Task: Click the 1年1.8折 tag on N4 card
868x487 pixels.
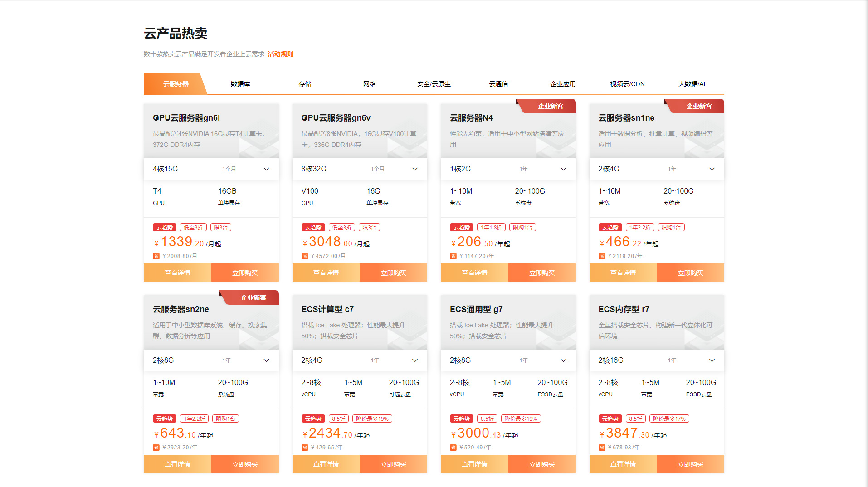Action: tap(492, 228)
